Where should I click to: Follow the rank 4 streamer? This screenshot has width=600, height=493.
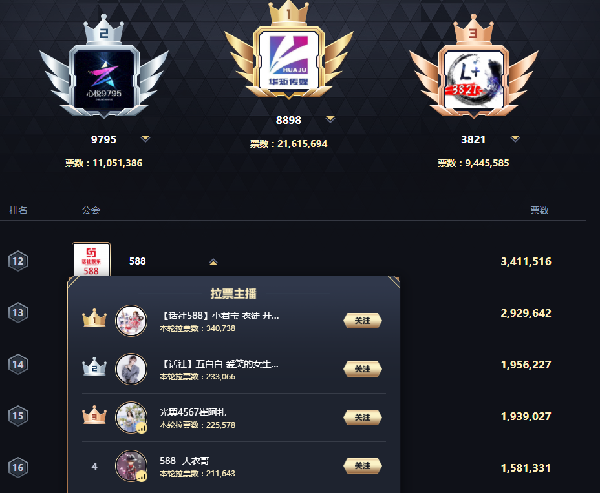coord(362,465)
